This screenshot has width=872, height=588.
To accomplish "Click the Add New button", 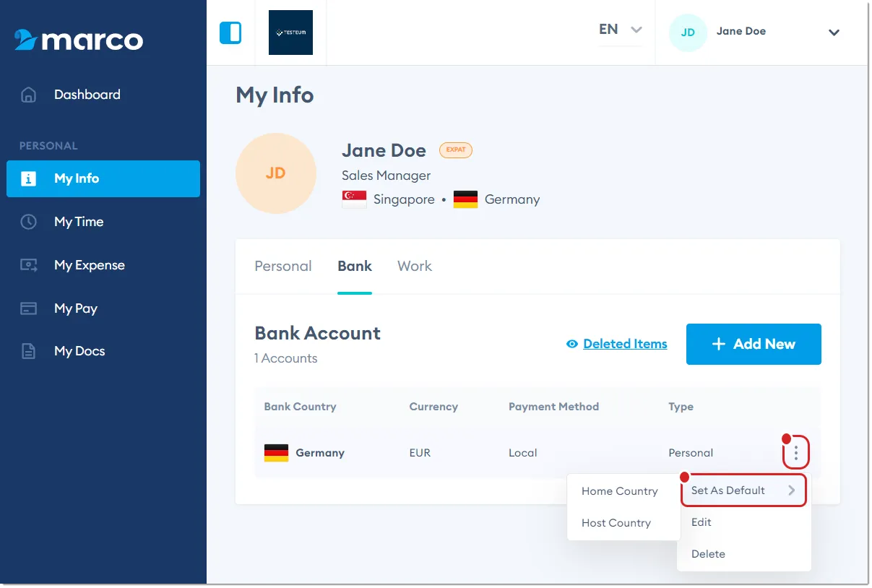I will (754, 344).
